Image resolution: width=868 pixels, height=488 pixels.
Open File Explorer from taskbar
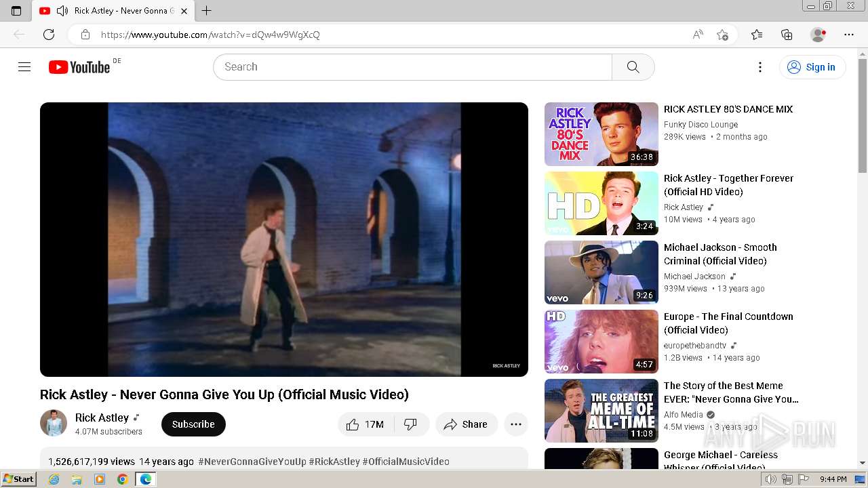click(x=77, y=479)
